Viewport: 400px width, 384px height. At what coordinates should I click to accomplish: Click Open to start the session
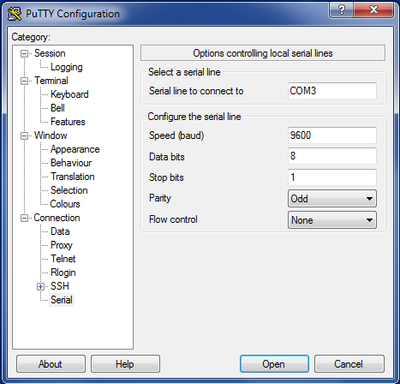(x=274, y=364)
